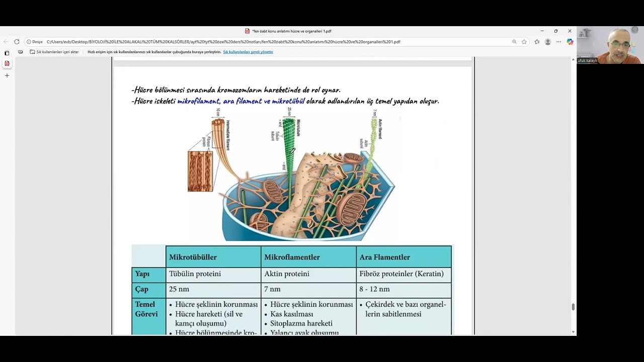Click the line starting '-Hücre bölünmesi sırasında'
Image resolution: width=644 pixels, height=362 pixels.
[236, 90]
